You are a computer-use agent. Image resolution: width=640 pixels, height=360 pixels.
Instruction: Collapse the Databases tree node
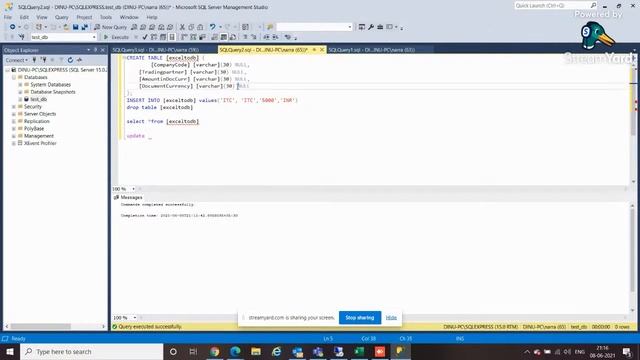pos(14,77)
